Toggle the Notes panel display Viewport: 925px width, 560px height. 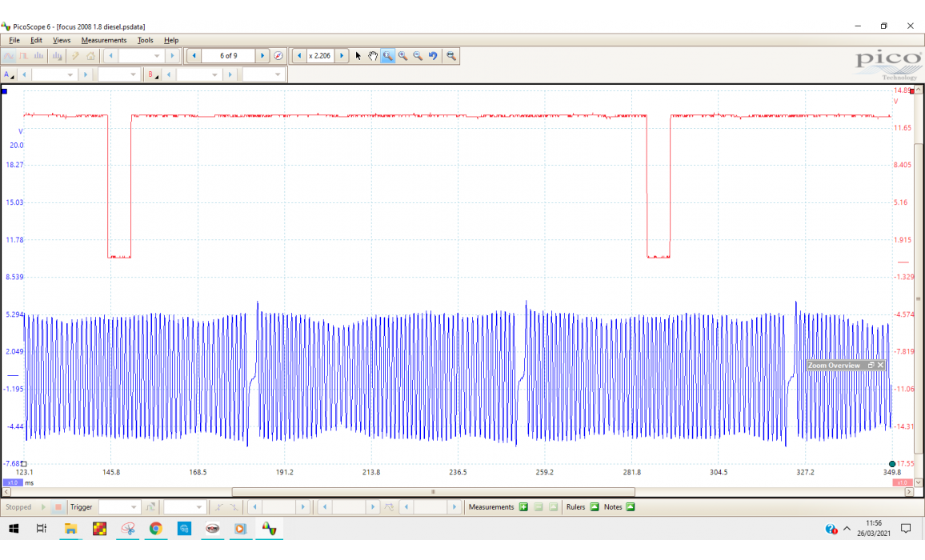(631, 507)
